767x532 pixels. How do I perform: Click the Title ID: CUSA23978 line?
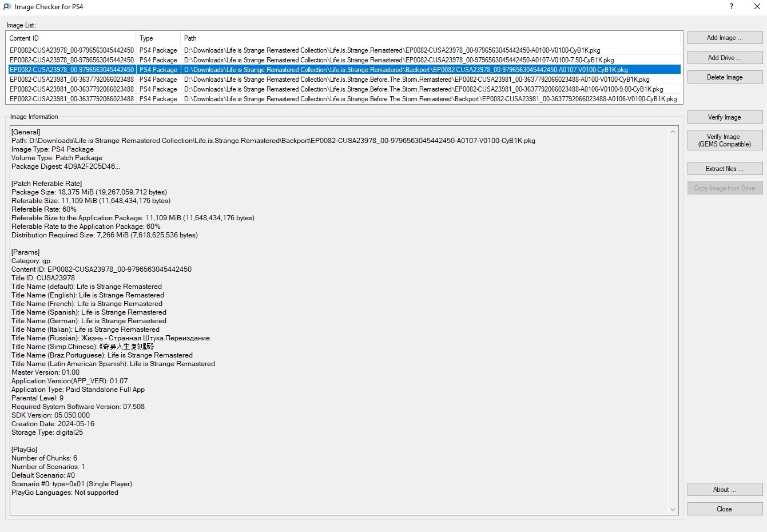coord(43,278)
